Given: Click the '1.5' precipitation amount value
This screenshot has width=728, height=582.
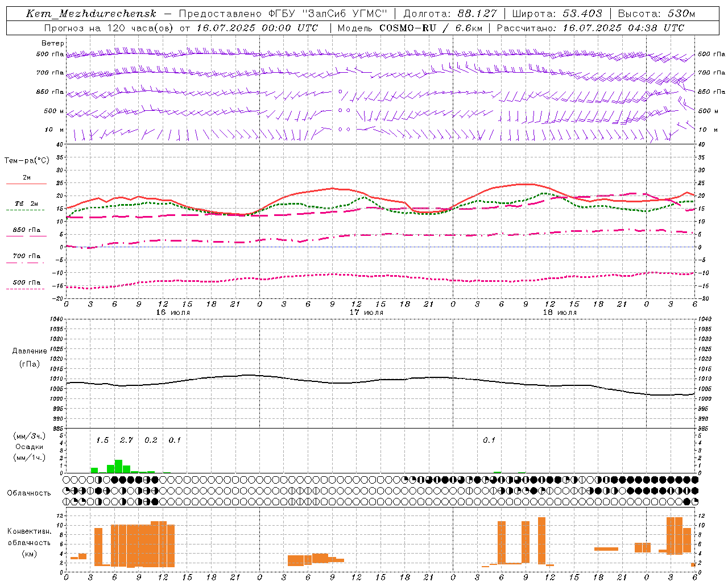Looking at the screenshot, I should pyautogui.click(x=102, y=440).
